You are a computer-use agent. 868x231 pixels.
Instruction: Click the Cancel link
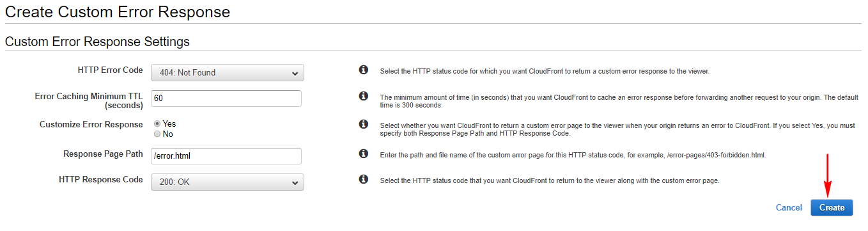(789, 207)
